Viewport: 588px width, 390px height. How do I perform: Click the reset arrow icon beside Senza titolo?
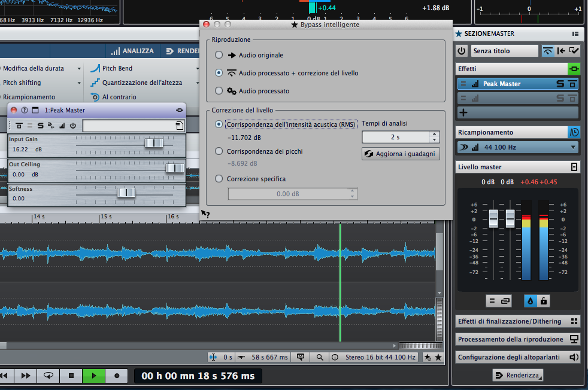coord(561,51)
